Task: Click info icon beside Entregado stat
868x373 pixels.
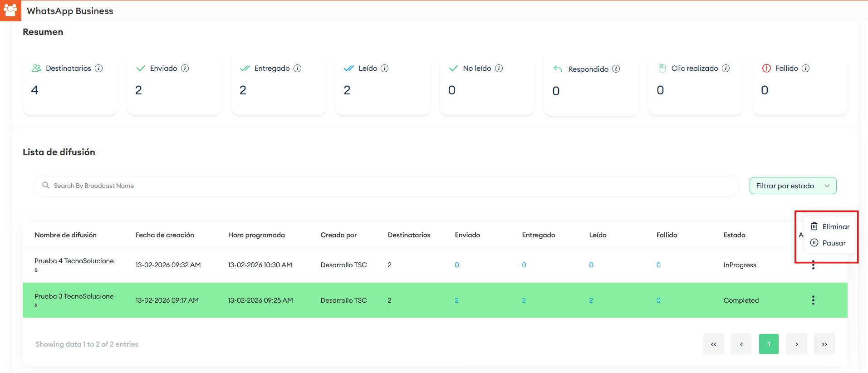Action: coord(297,68)
